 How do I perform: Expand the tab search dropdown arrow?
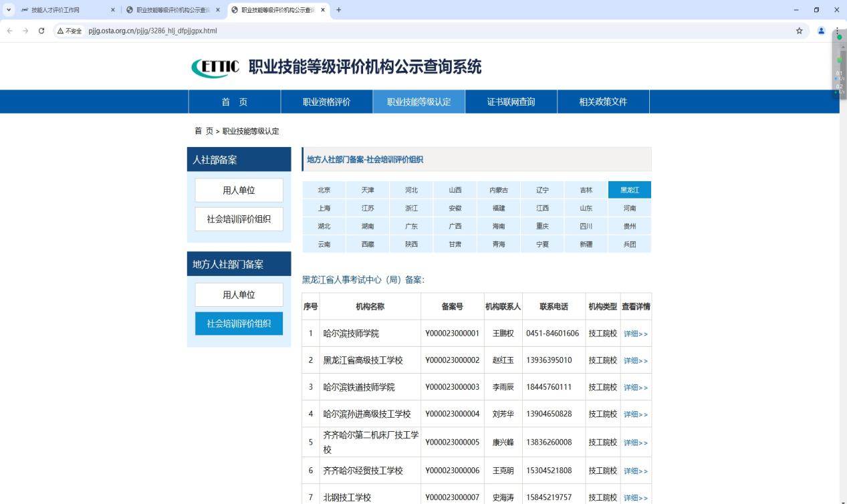tap(9, 10)
